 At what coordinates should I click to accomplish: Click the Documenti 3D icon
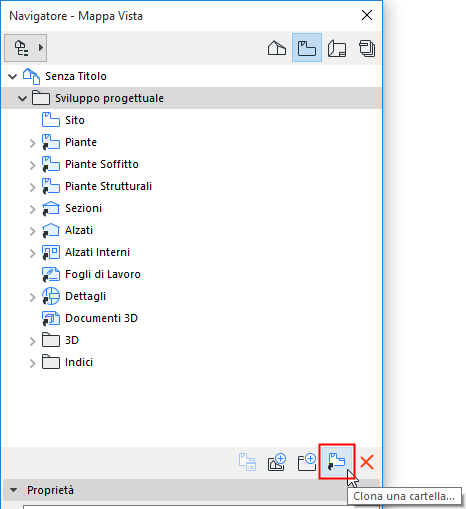tap(51, 318)
